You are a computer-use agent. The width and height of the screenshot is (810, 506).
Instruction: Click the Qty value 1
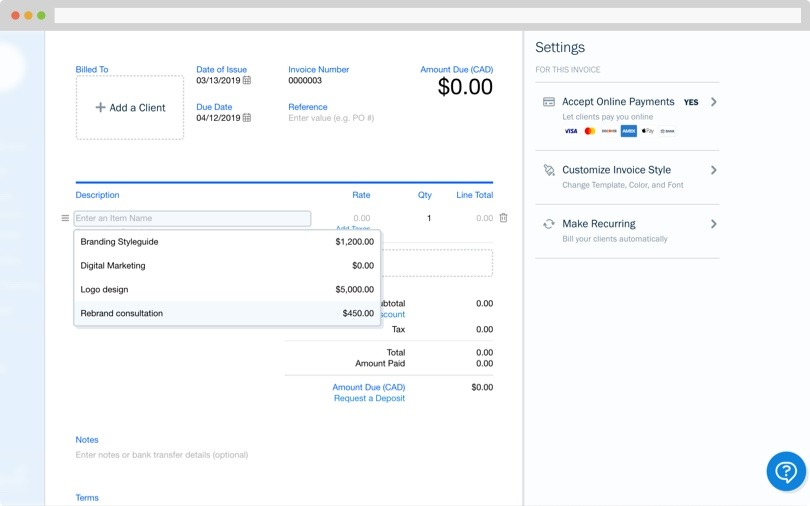429,218
